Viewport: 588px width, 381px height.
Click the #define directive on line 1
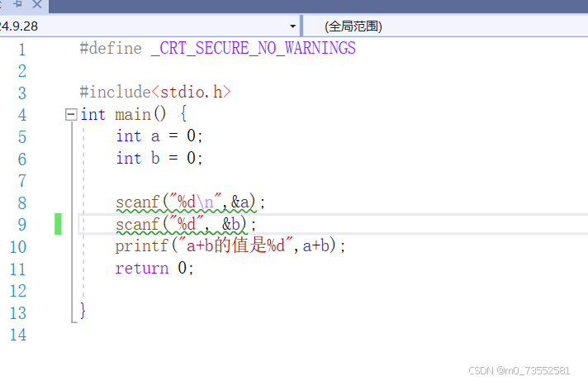click(x=111, y=49)
